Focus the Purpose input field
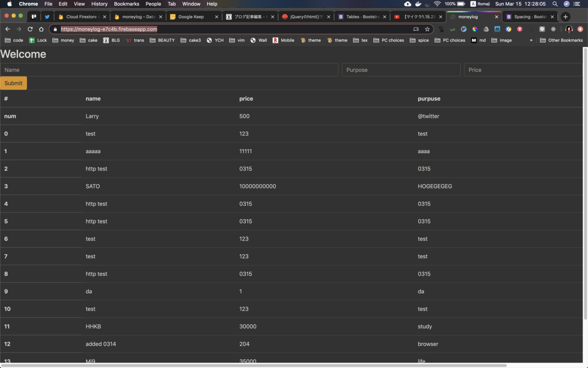The height and width of the screenshot is (368, 588). (x=401, y=70)
